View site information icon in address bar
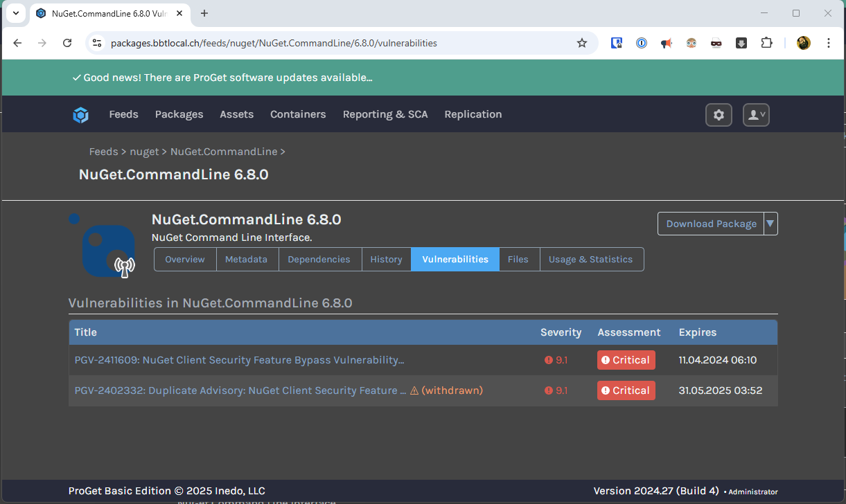 [x=97, y=43]
